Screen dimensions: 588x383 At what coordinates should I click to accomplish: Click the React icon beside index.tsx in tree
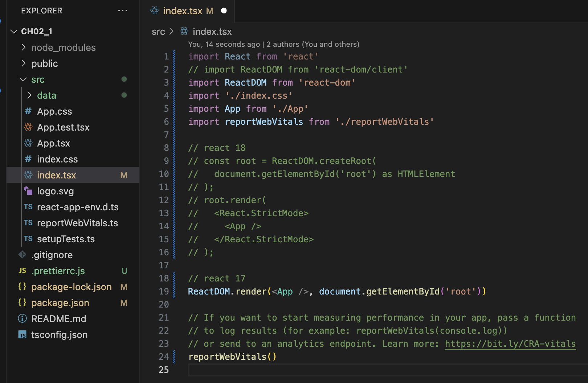pyautogui.click(x=28, y=175)
